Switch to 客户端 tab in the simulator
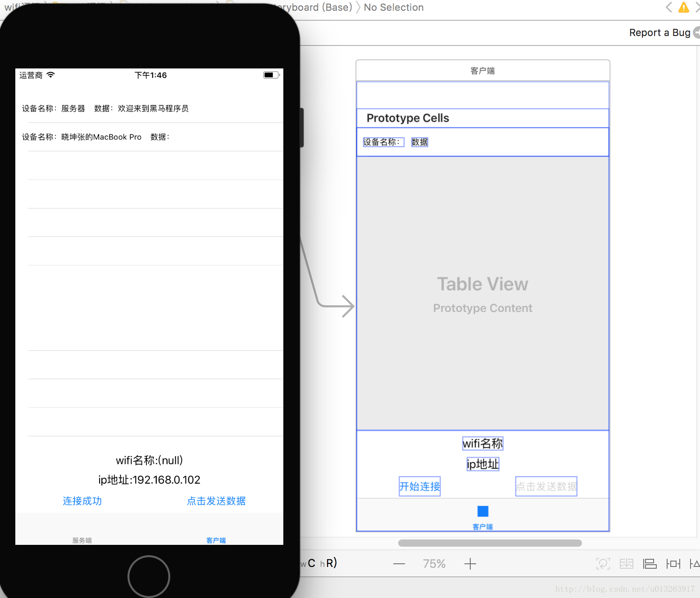Screen dimensions: 700x598 [x=216, y=540]
